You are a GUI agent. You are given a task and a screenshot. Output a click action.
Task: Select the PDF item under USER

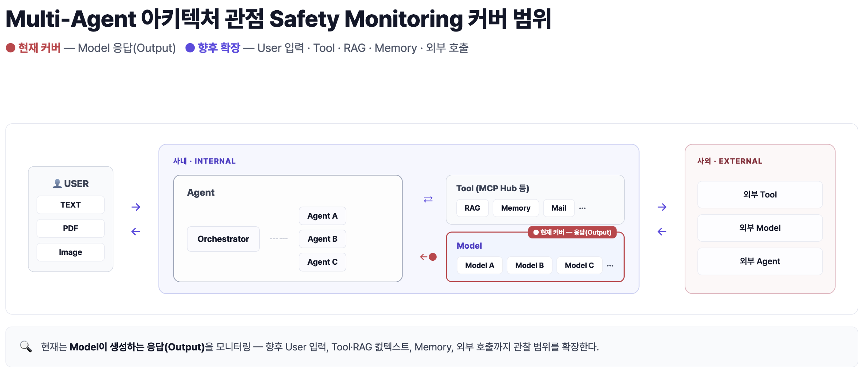coord(71,228)
